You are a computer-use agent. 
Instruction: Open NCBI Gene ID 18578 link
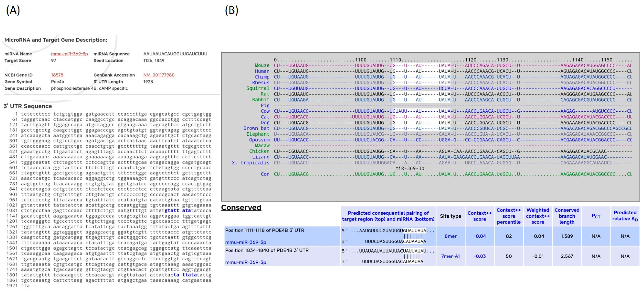pos(57,75)
